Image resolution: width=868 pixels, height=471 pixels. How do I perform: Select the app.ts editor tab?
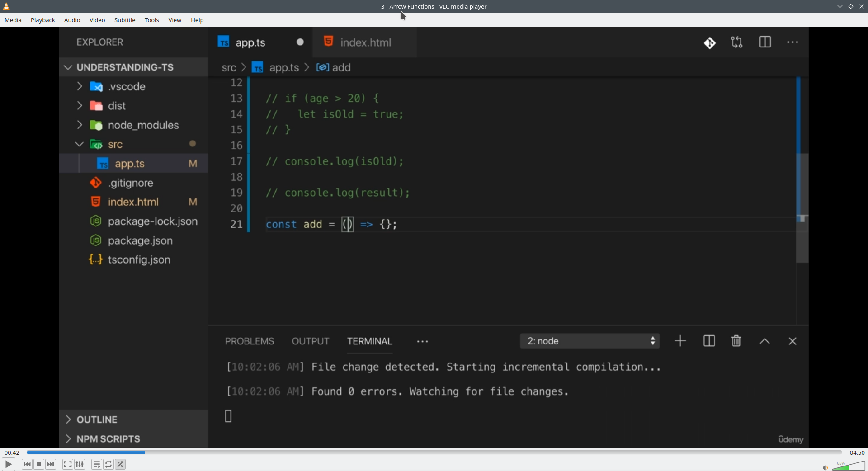point(260,42)
